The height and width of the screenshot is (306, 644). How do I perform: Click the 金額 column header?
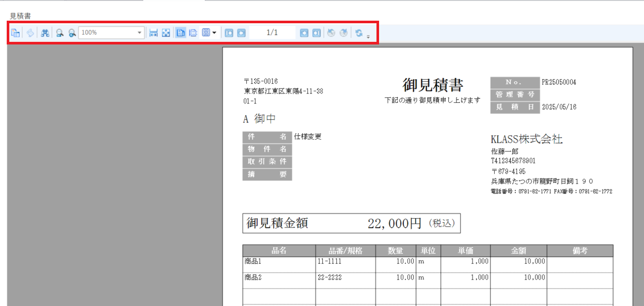click(x=519, y=251)
